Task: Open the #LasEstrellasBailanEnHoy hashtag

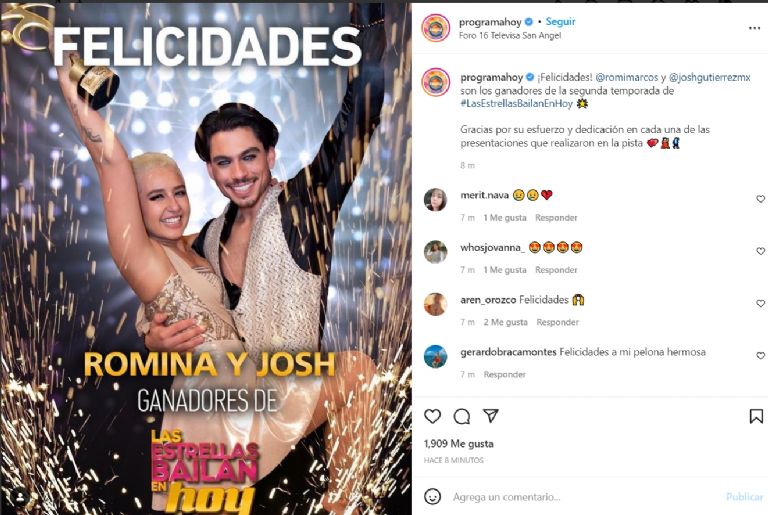Action: click(x=516, y=103)
